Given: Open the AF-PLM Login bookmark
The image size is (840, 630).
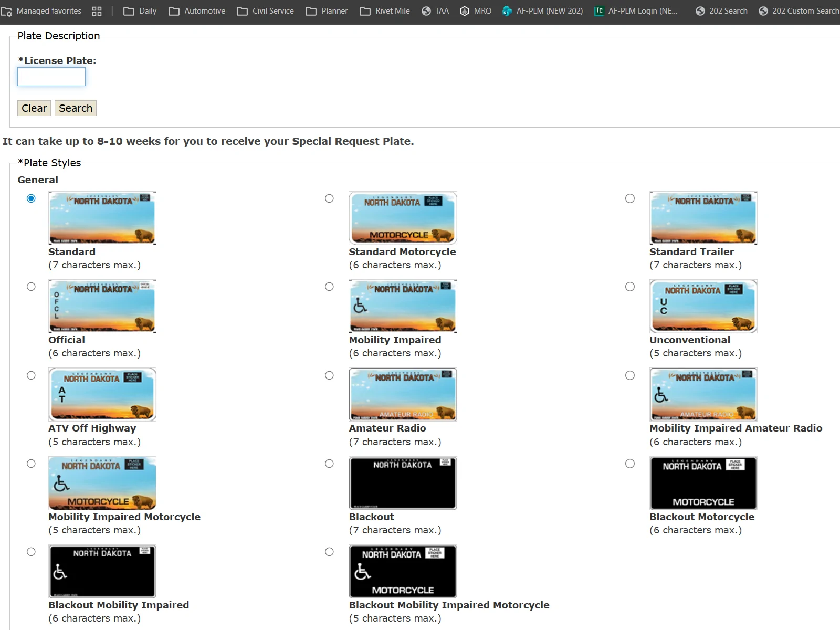Looking at the screenshot, I should coord(636,11).
